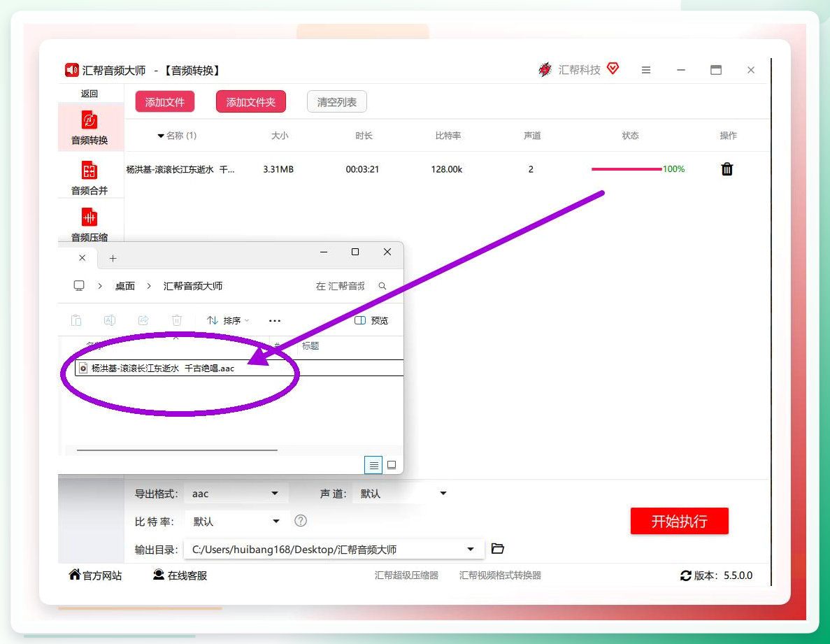
Task: Click the 标题 column header in Explorer
Action: 310,345
